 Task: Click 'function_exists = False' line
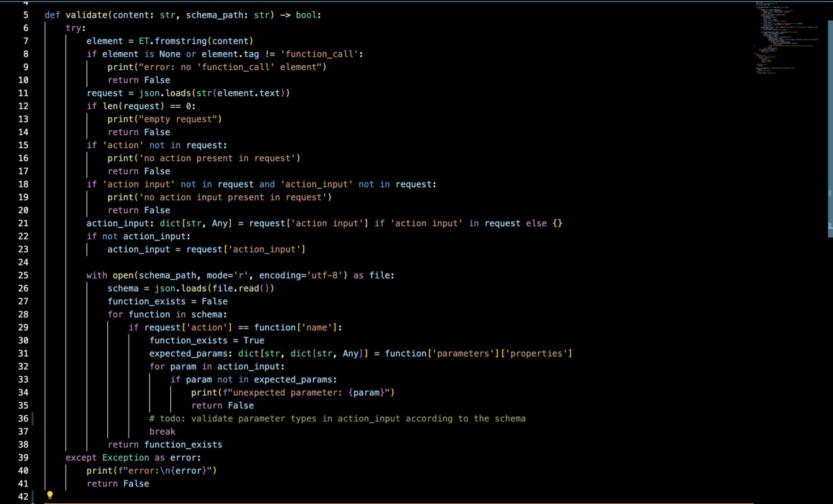pos(167,301)
